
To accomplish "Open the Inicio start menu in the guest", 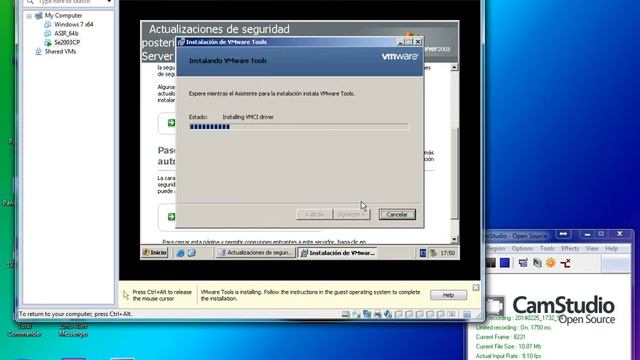I will point(155,253).
